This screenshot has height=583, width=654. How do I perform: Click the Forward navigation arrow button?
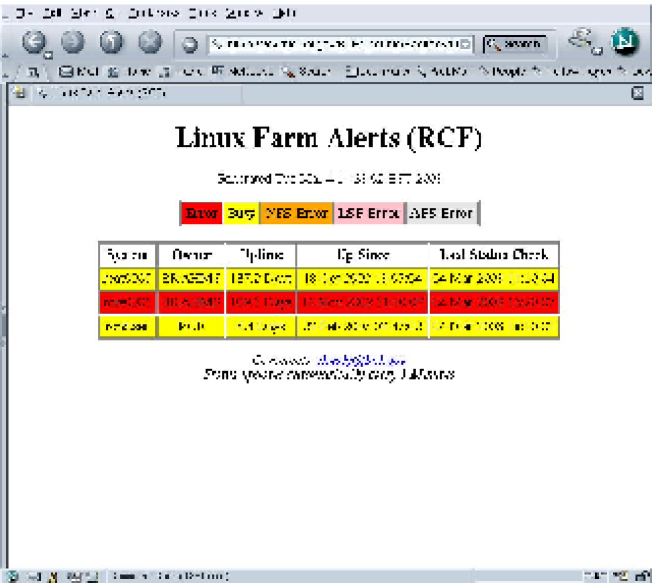click(73, 41)
